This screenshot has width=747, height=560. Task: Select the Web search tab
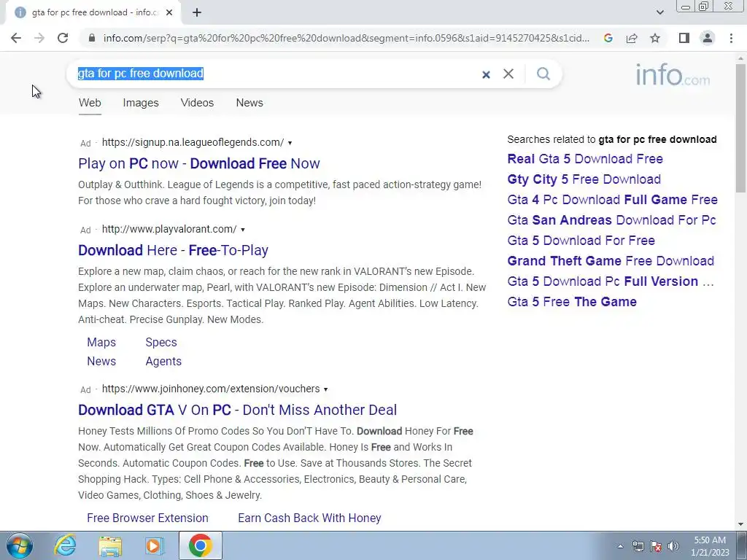[90, 102]
